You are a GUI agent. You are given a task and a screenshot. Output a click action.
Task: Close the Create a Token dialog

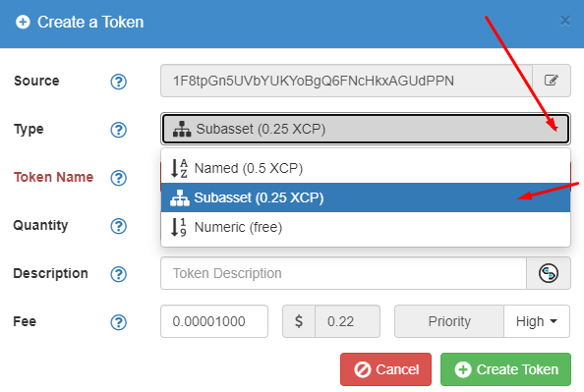point(565,21)
